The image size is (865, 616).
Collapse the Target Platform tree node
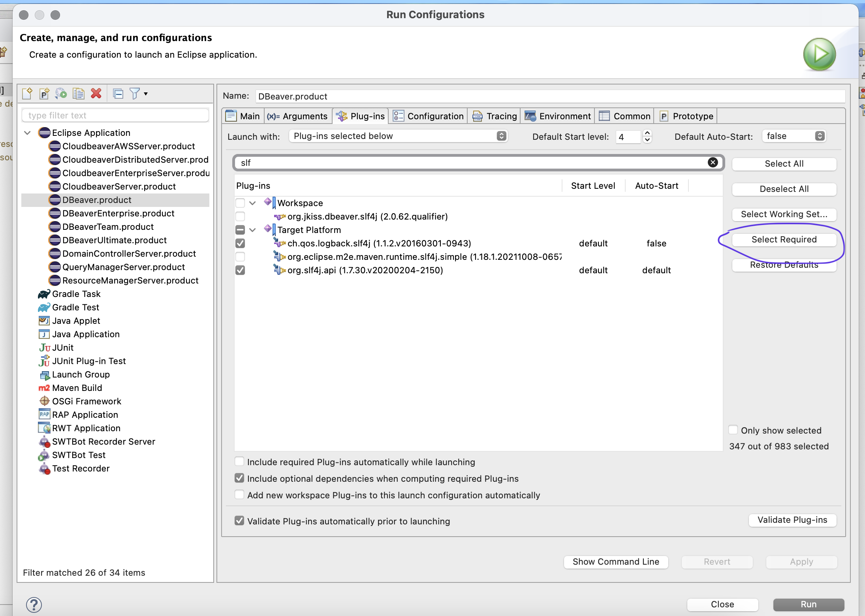[x=253, y=230]
